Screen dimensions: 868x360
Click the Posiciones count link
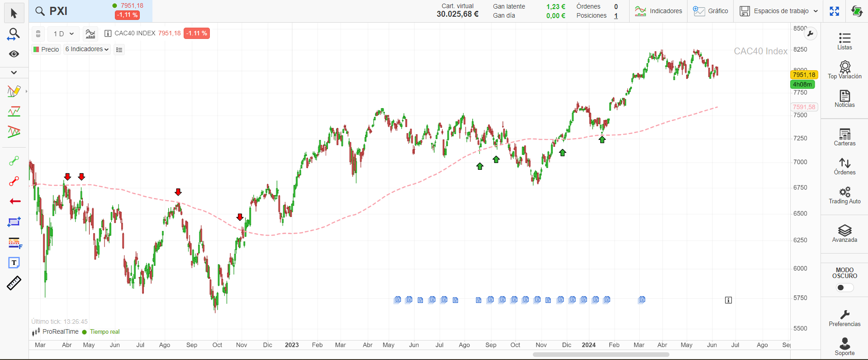coord(616,15)
